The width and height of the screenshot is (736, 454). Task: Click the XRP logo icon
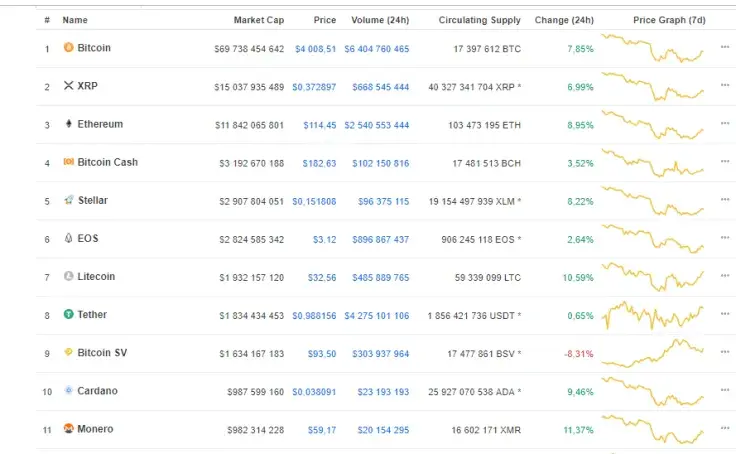pos(68,86)
